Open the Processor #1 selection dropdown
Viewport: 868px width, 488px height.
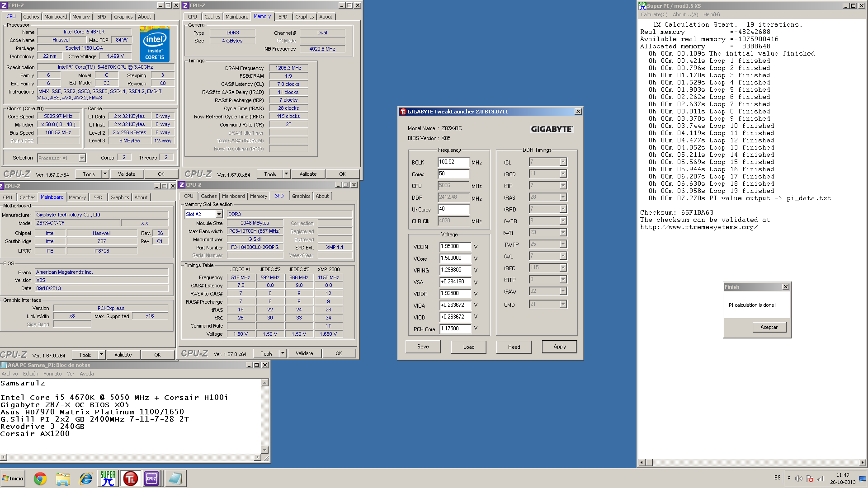(82, 158)
